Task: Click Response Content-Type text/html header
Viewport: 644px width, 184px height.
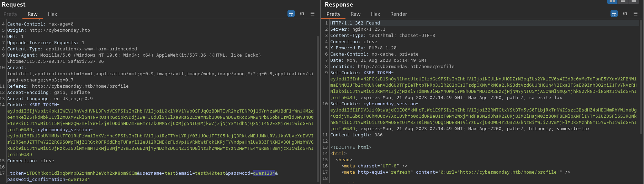Action: point(383,36)
